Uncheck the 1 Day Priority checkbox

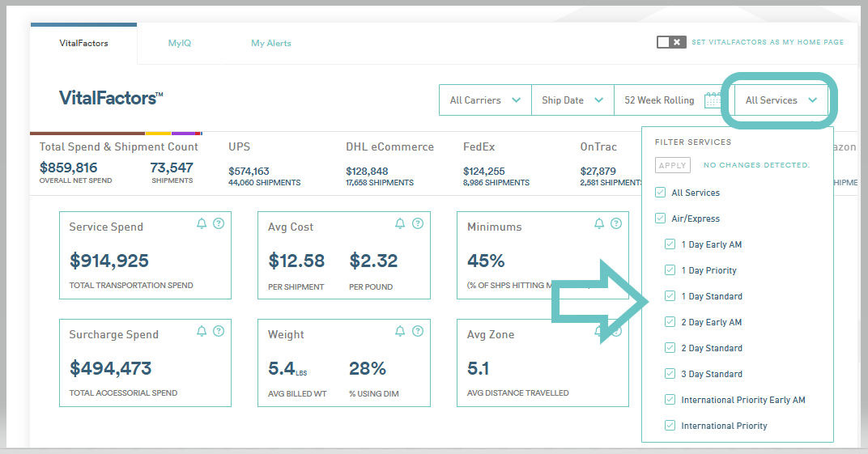(670, 270)
